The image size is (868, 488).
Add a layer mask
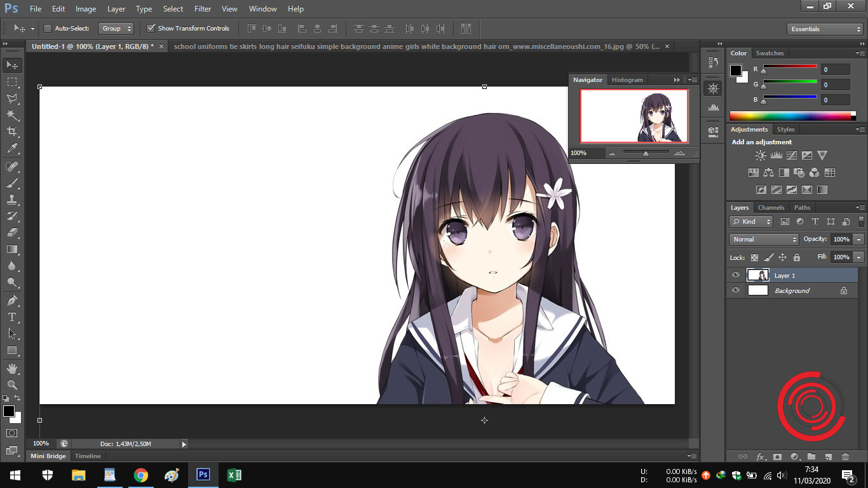point(776,456)
